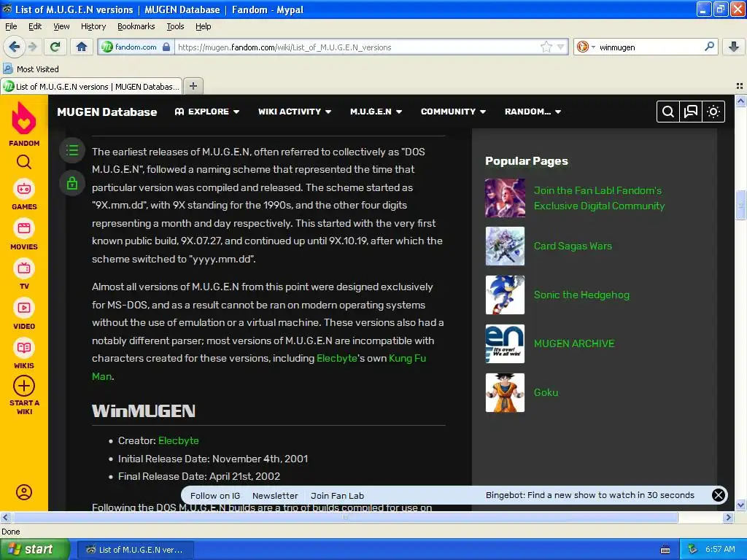Click the MUGEN Database wiki title

[x=107, y=112]
